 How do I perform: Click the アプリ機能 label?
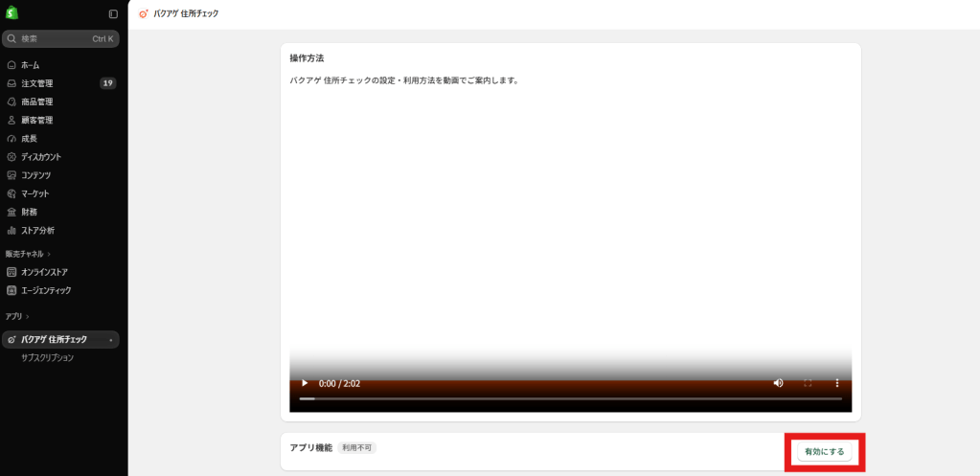point(311,448)
